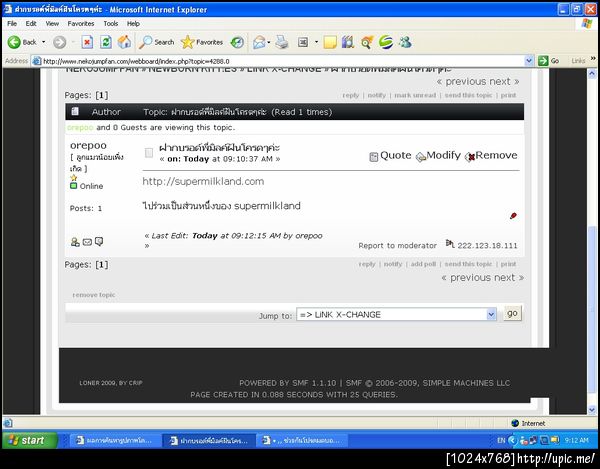This screenshot has height=469, width=600.
Task: Open the View menu
Action: tap(52, 23)
